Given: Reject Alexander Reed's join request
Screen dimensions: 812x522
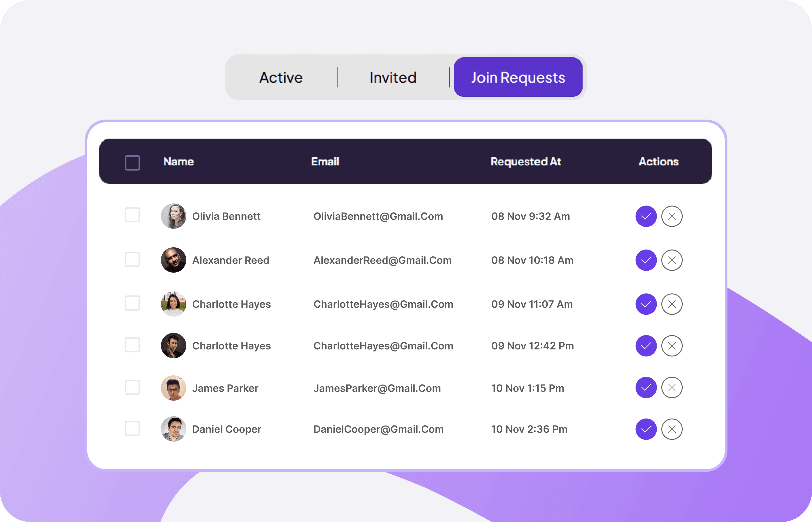Looking at the screenshot, I should 672,260.
